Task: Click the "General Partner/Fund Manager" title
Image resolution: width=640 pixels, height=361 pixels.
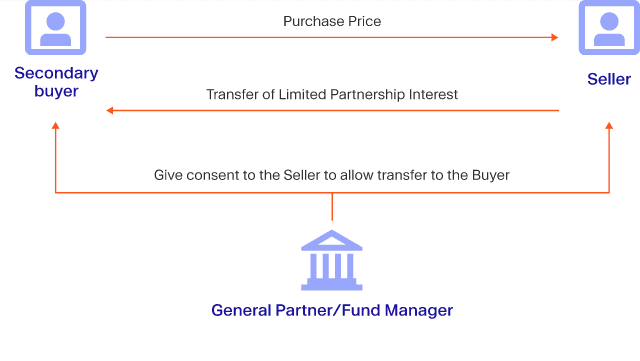Action: 332,310
